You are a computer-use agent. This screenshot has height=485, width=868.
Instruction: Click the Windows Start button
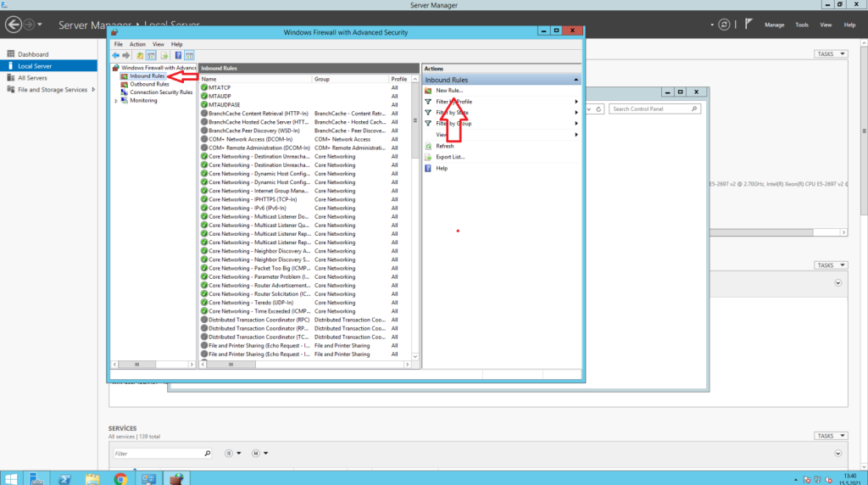coord(10,479)
